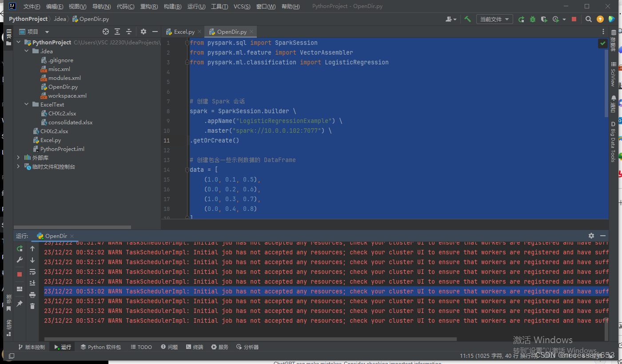The image size is (622, 364).
Task: Clear the console with the trash icon
Action: [x=32, y=306]
